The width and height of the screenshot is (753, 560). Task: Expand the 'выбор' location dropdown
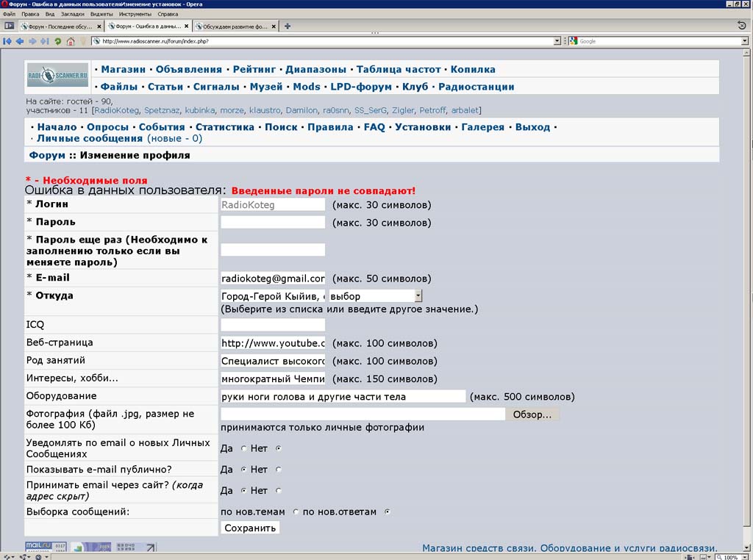418,295
